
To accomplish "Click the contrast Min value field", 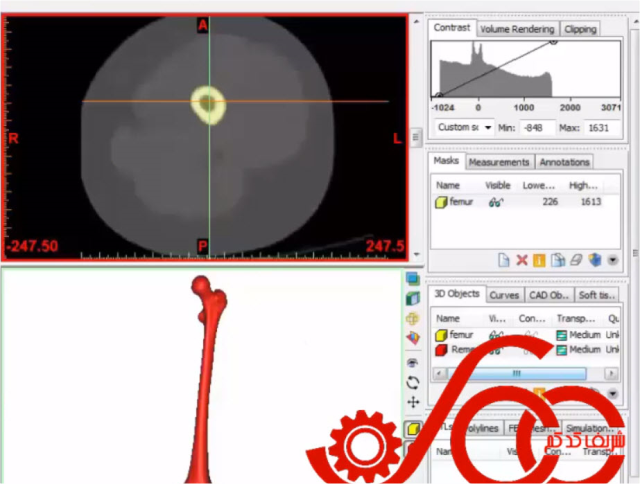I will click(538, 128).
